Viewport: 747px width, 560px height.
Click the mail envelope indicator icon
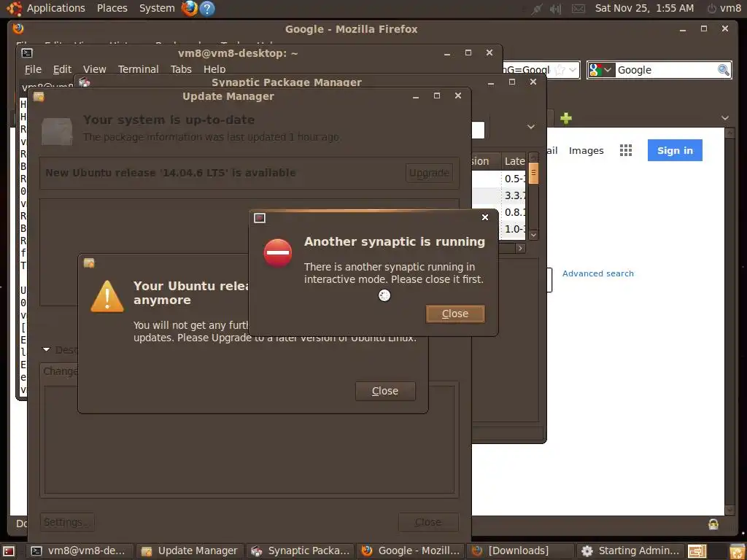tap(578, 9)
